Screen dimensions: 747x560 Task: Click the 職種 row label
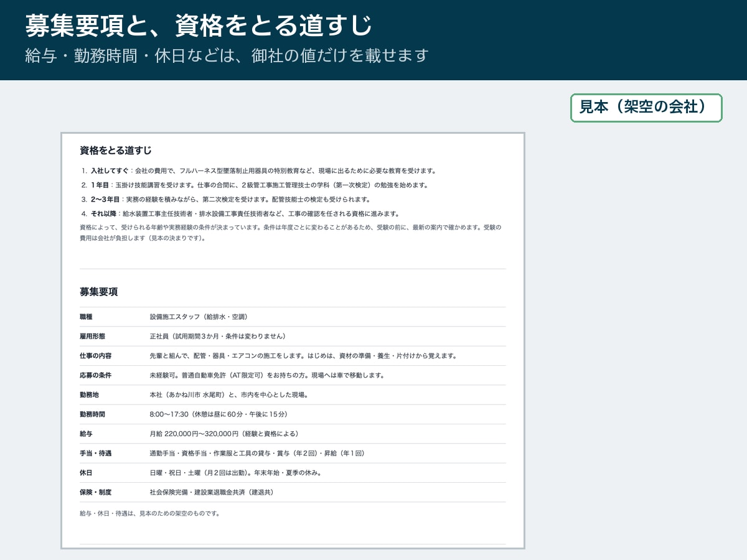[86, 317]
